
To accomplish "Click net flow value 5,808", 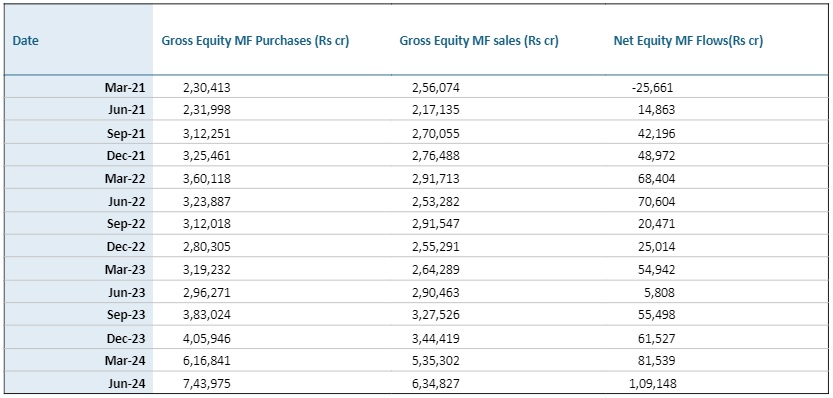I will click(660, 292).
